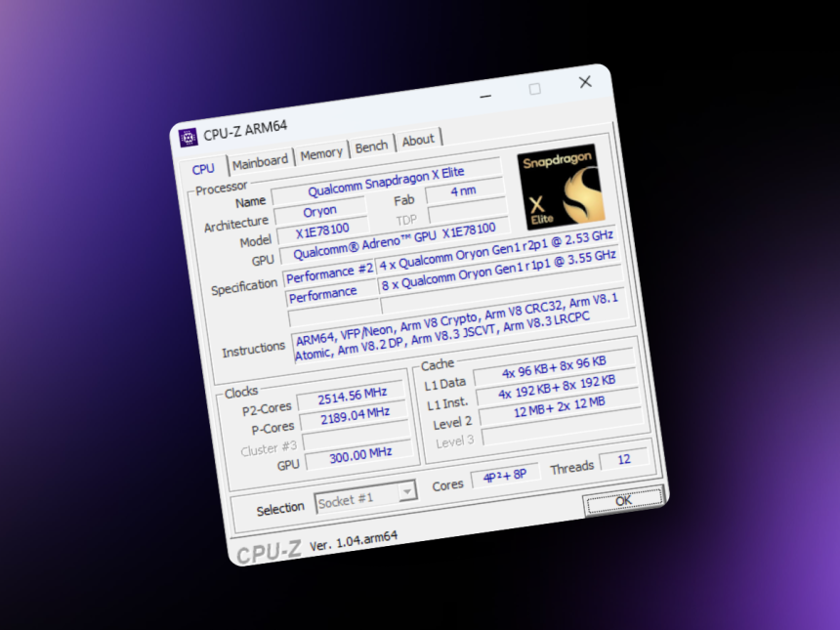
Task: Open the Memory tab
Action: coord(321,153)
